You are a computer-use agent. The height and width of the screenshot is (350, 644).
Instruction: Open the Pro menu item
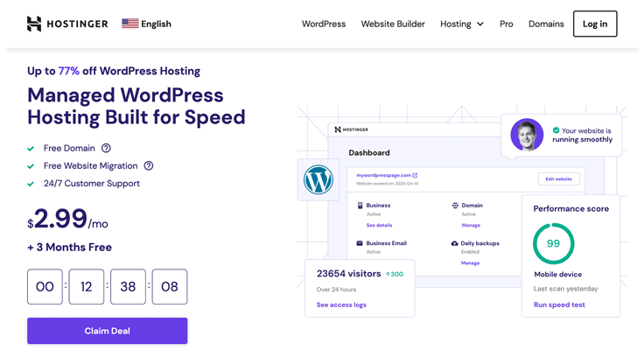click(x=507, y=24)
